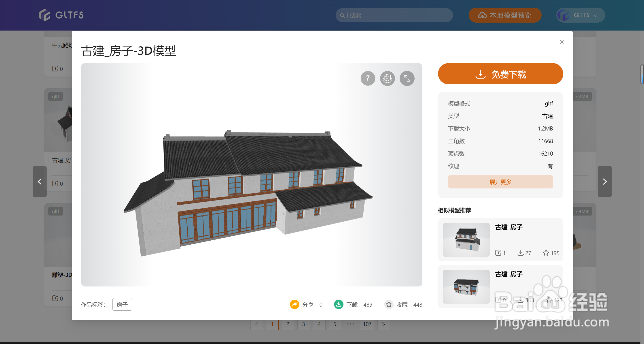Screen dimensions: 644x344
Task: Select the 房子 tag under 作品标签
Action: pyautogui.click(x=122, y=304)
